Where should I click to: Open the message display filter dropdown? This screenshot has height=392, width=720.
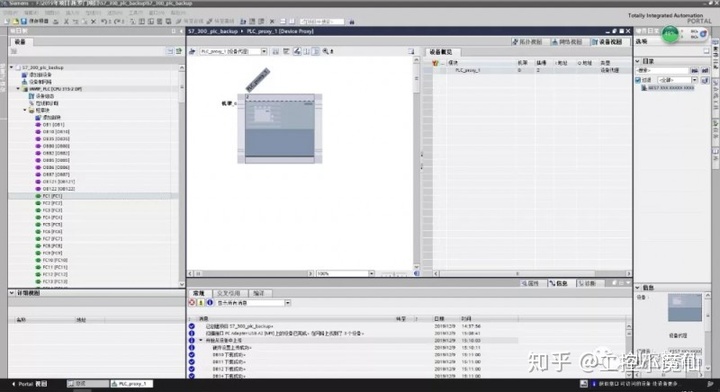coord(287,303)
